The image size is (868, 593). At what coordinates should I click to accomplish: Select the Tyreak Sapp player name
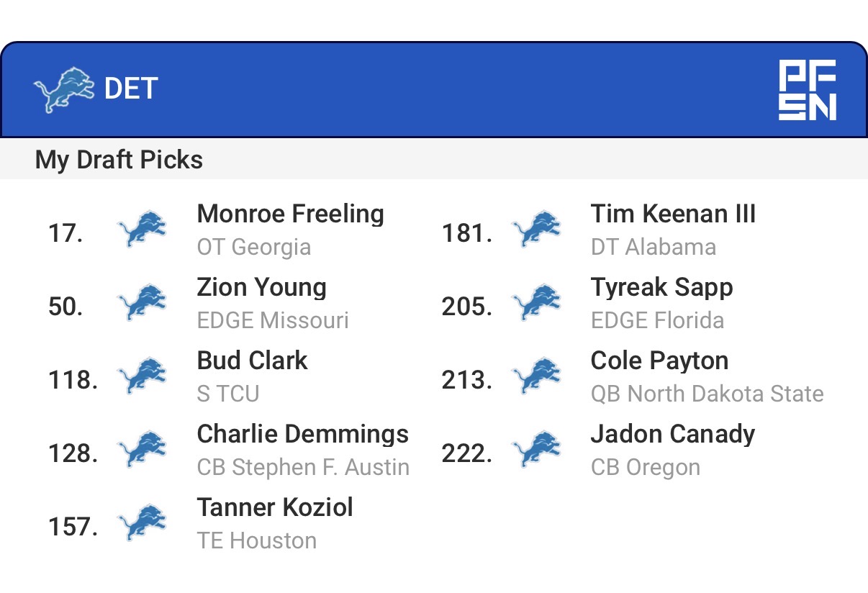coord(661,288)
